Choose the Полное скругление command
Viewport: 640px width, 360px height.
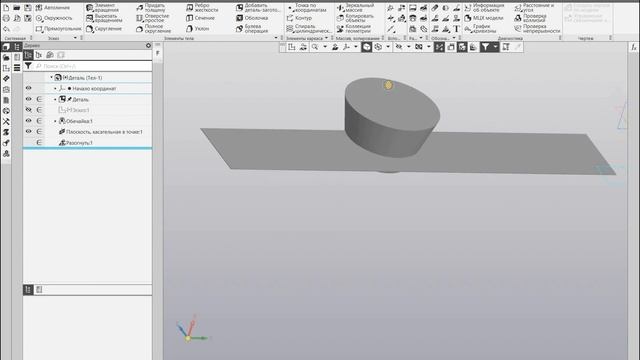(x=153, y=29)
